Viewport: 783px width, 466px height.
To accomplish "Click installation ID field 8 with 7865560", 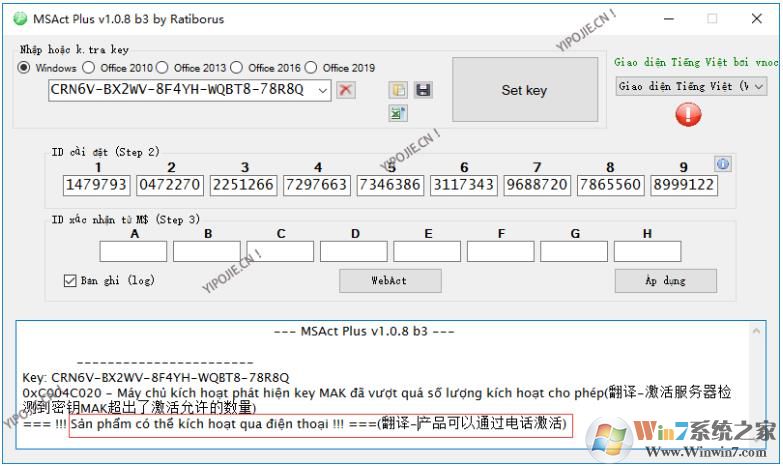I will point(610,185).
